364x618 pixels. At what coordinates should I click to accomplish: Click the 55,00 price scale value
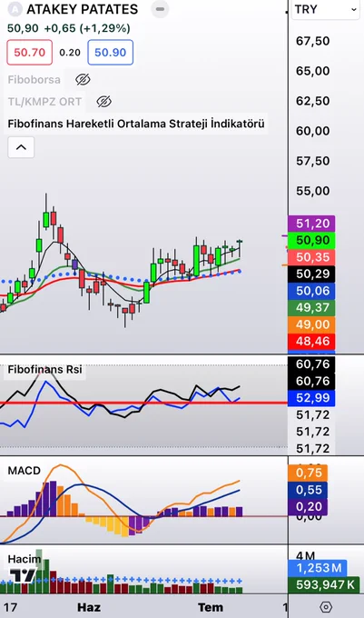tap(313, 191)
